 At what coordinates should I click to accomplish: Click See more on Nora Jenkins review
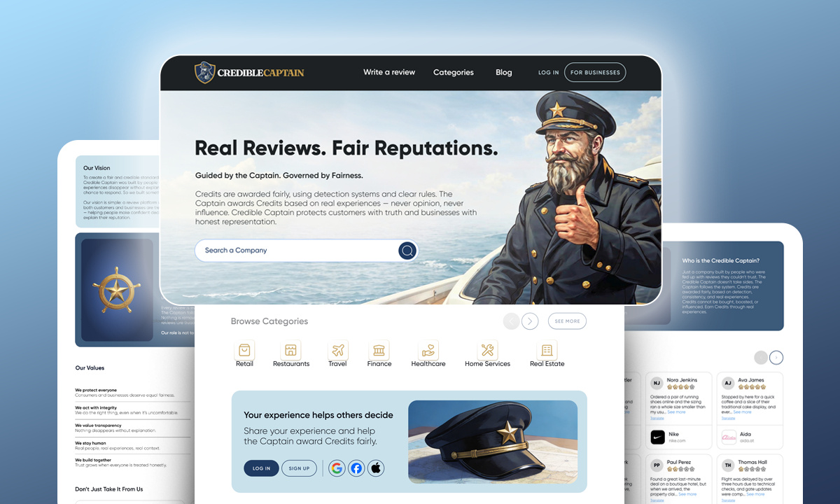[676, 412]
